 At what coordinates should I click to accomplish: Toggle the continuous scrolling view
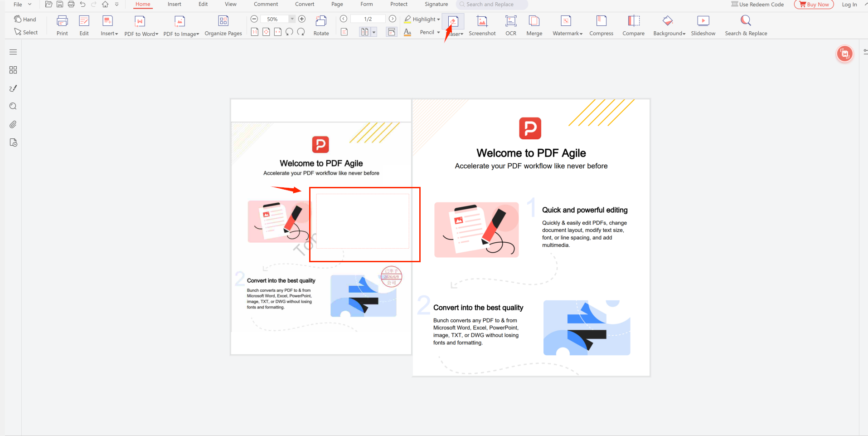click(x=391, y=32)
